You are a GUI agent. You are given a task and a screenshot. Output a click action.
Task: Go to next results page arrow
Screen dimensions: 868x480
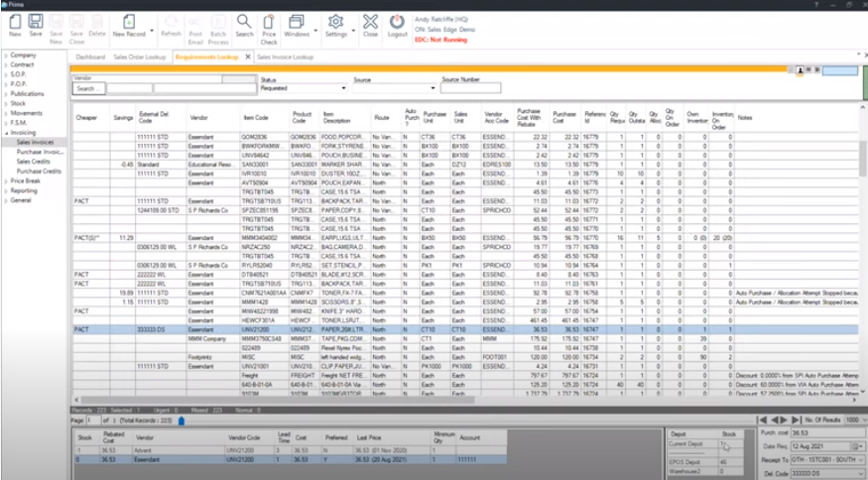coord(785,420)
